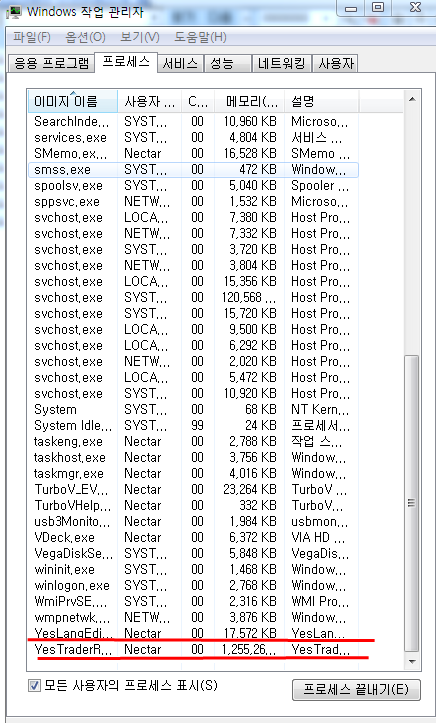436x723 pixels.
Task: Sort by 사용자 이름 column header
Action: tap(149, 101)
